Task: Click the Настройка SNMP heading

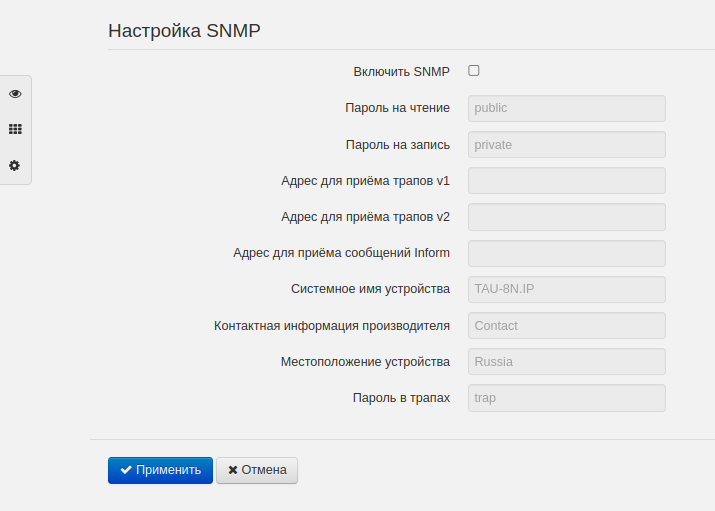Action: coord(184,30)
